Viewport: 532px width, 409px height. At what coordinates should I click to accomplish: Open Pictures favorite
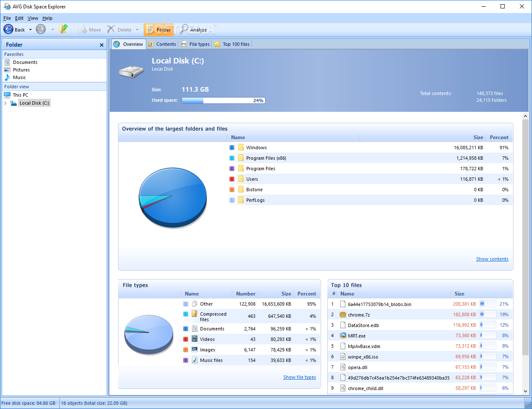point(21,70)
